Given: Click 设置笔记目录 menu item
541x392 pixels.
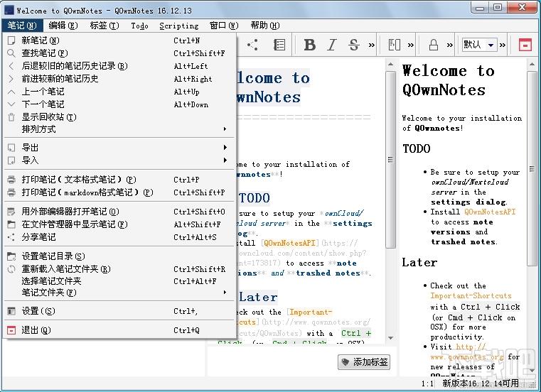Looking at the screenshot, I should [119, 256].
